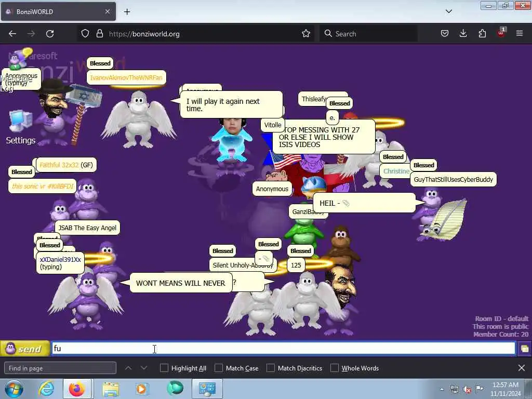Toggle the Match Diacritics checkbox

tap(270, 368)
